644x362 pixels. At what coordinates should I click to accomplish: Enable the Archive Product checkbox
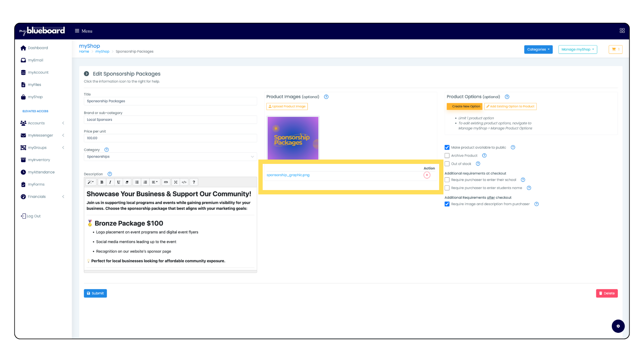[447, 156]
